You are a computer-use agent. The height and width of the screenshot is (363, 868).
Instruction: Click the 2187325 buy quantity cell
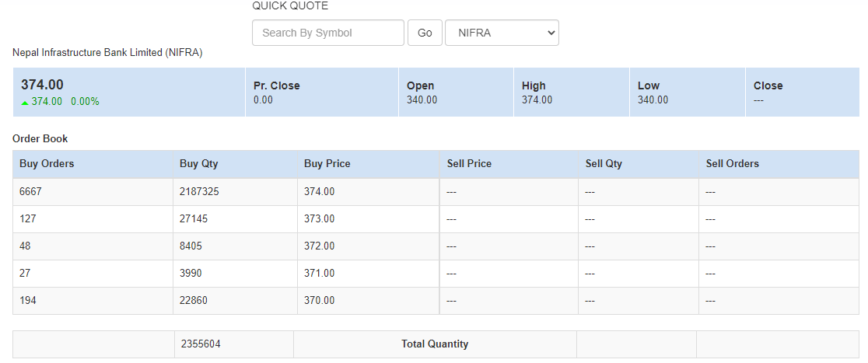[199, 191]
